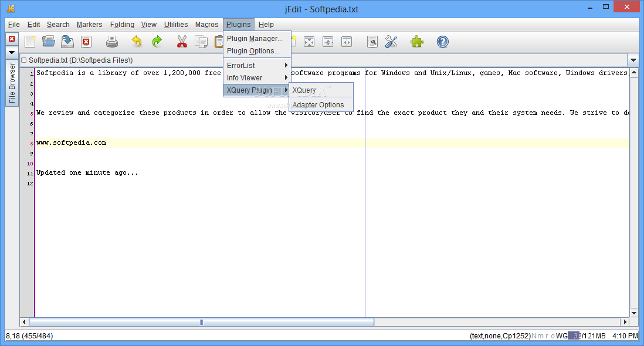The height and width of the screenshot is (346, 644).
Task: Open the Search menu
Action: [58, 25]
